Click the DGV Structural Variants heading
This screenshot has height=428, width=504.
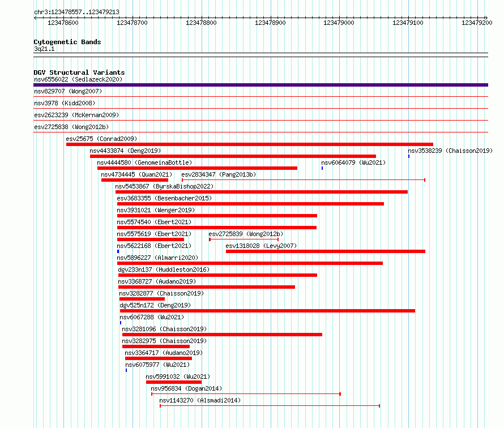(79, 72)
